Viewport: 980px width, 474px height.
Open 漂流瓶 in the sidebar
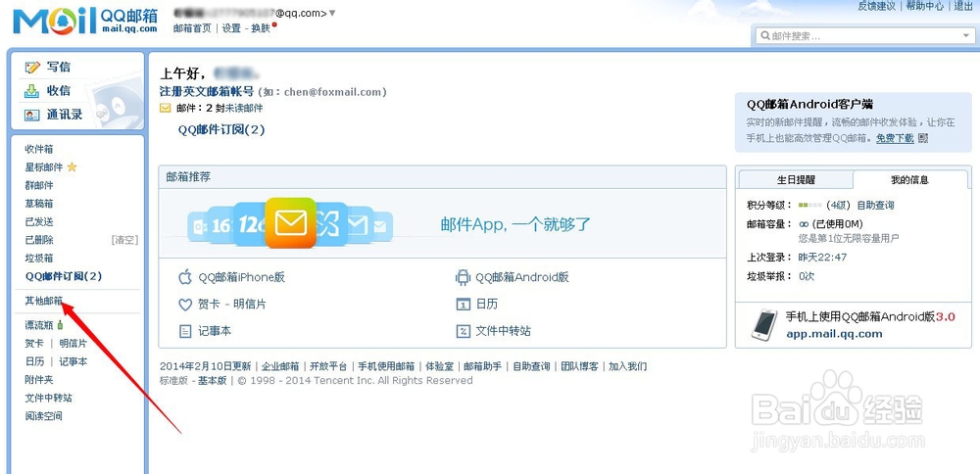coord(39,325)
